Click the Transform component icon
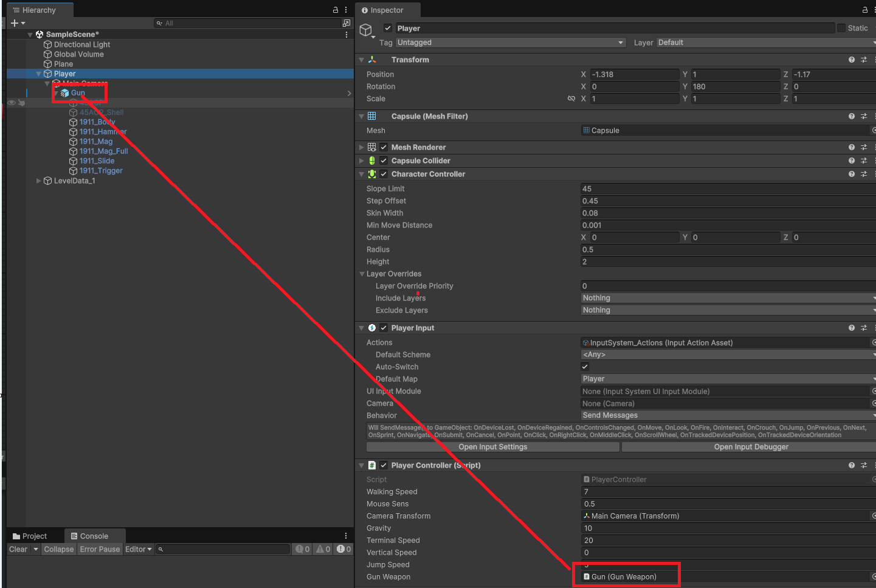This screenshot has height=588, width=876. (x=372, y=60)
